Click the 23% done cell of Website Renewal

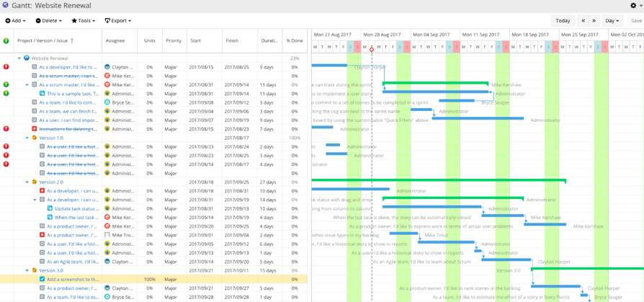295,58
